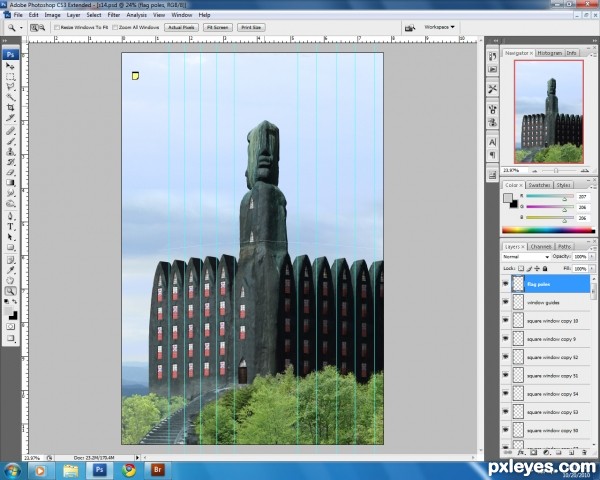The width and height of the screenshot is (600, 480).
Task: Click the foreground color swatch in Color panel
Action: coord(508,198)
